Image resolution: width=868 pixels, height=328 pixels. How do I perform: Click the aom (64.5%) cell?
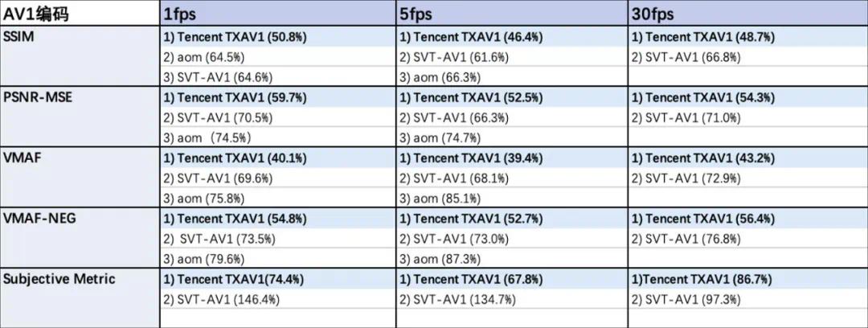[204, 57]
